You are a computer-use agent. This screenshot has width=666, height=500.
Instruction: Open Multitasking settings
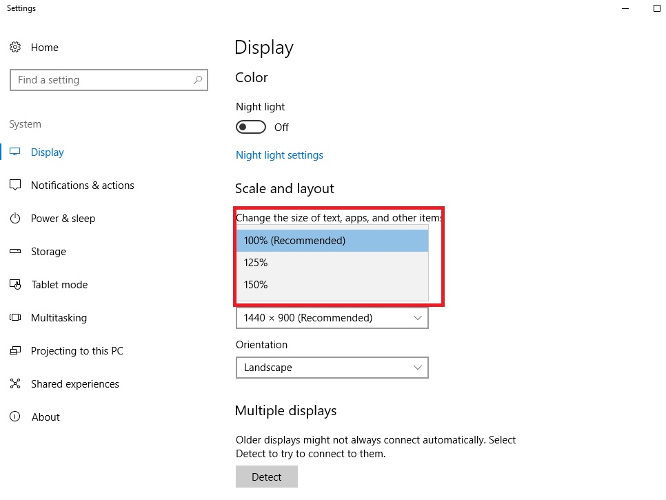pyautogui.click(x=59, y=318)
